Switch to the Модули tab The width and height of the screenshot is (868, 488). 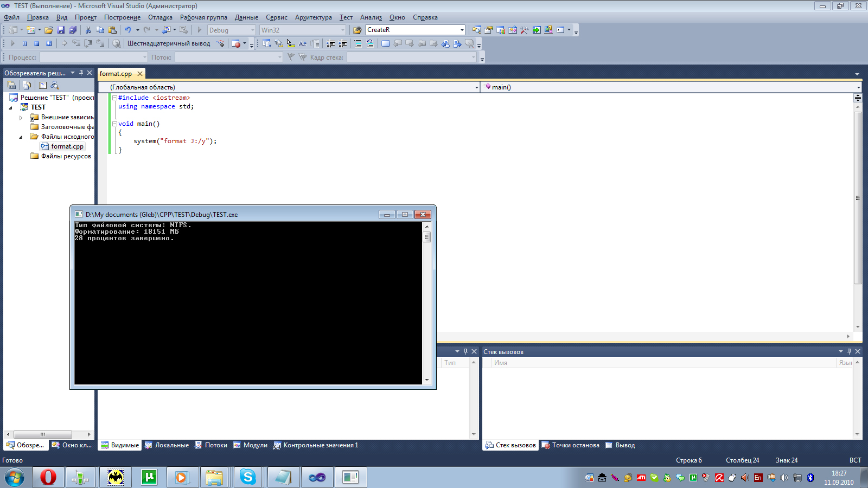point(250,445)
